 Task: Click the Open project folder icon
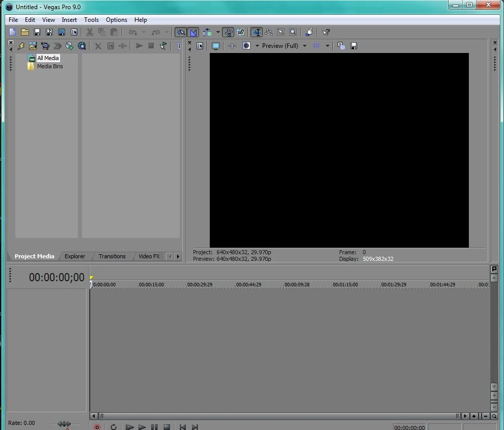[25, 32]
